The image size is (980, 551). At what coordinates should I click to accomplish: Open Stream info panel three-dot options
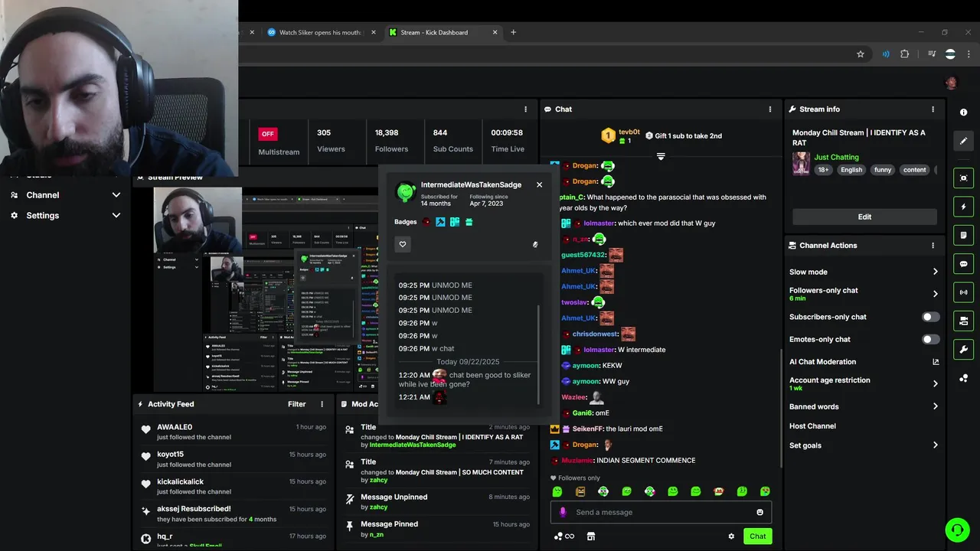(x=933, y=109)
